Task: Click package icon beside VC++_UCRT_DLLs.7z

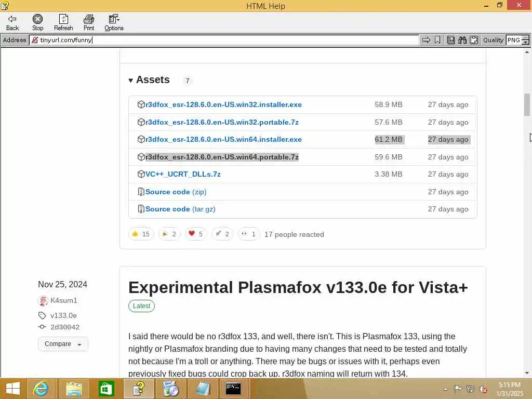Action: (x=141, y=174)
